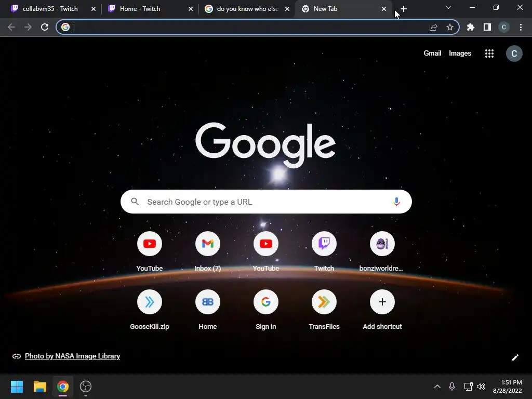The width and height of the screenshot is (532, 399).
Task: Click the magnifier icon in search box
Action: [135, 202]
